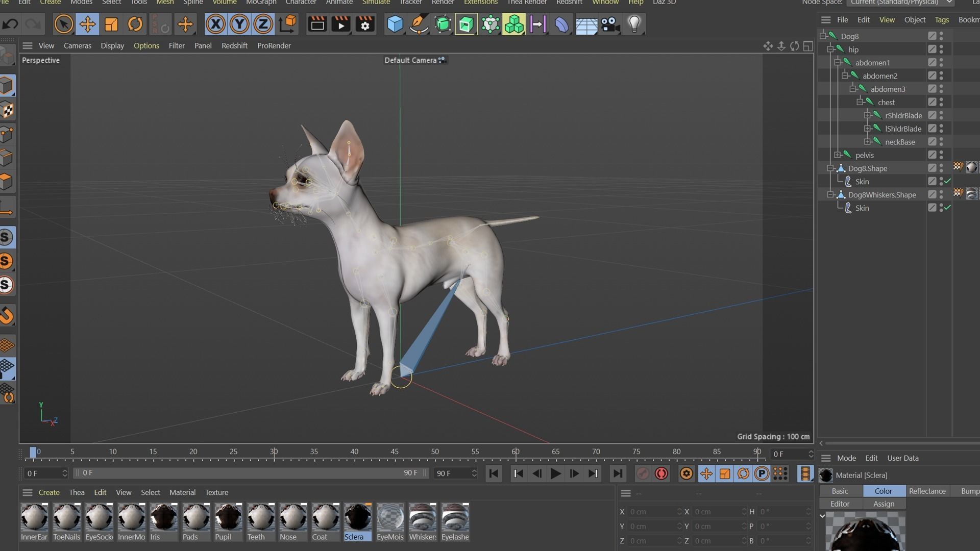Image resolution: width=980 pixels, height=551 pixels.
Task: Click the Record Active Objects button
Action: (x=643, y=473)
